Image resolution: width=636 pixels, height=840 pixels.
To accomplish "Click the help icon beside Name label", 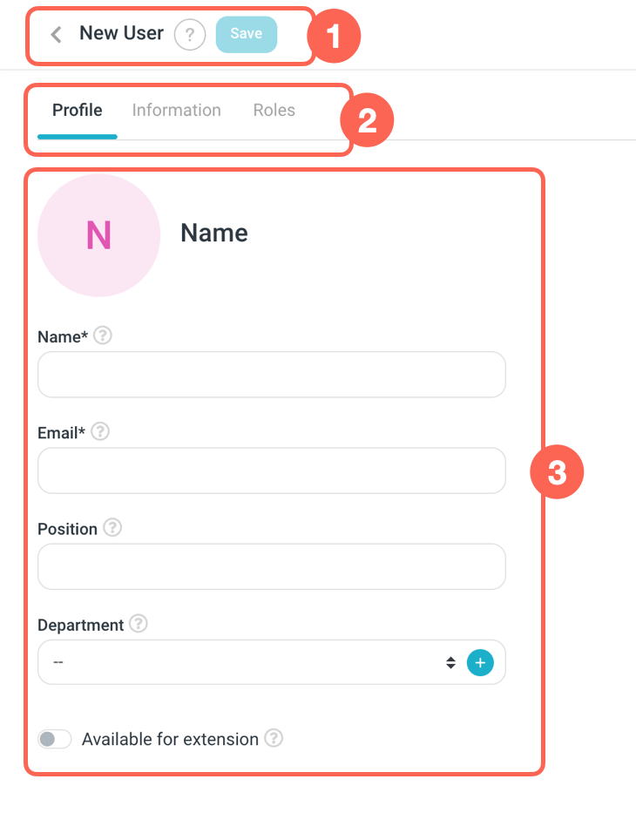I will click(x=103, y=335).
